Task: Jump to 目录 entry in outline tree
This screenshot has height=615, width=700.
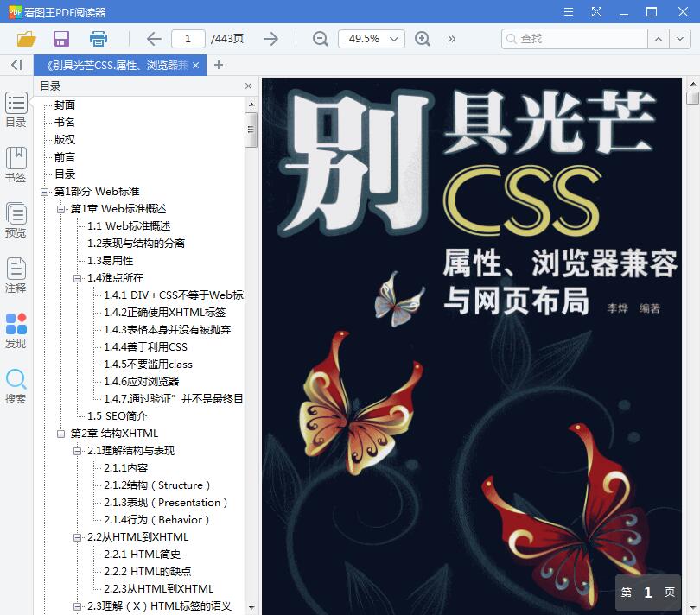Action: pos(65,174)
